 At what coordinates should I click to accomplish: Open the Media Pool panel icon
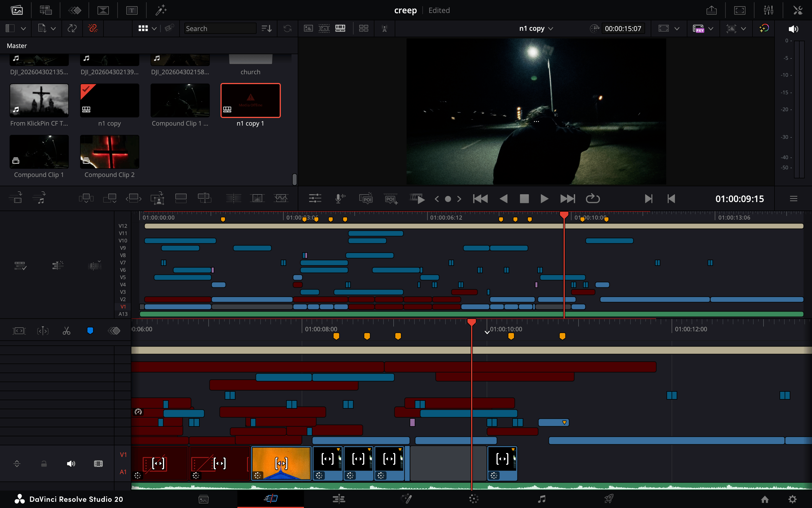pyautogui.click(x=17, y=10)
